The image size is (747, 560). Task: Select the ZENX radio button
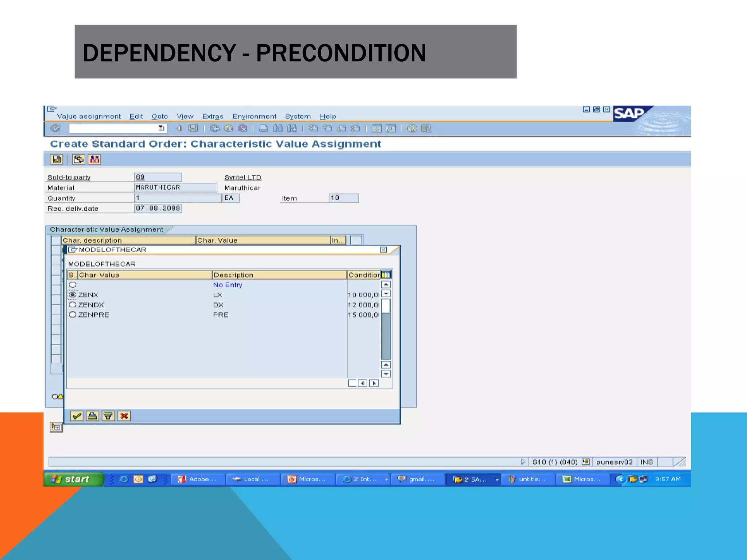click(73, 295)
